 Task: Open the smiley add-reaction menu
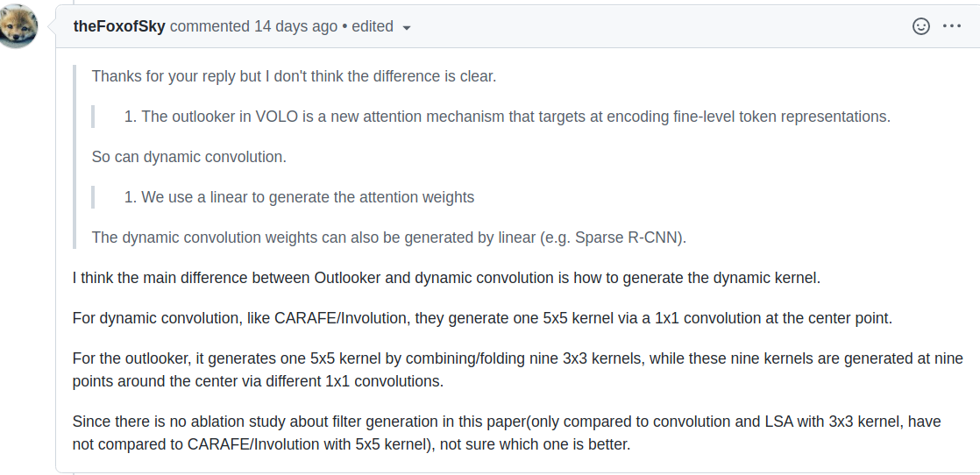click(920, 26)
